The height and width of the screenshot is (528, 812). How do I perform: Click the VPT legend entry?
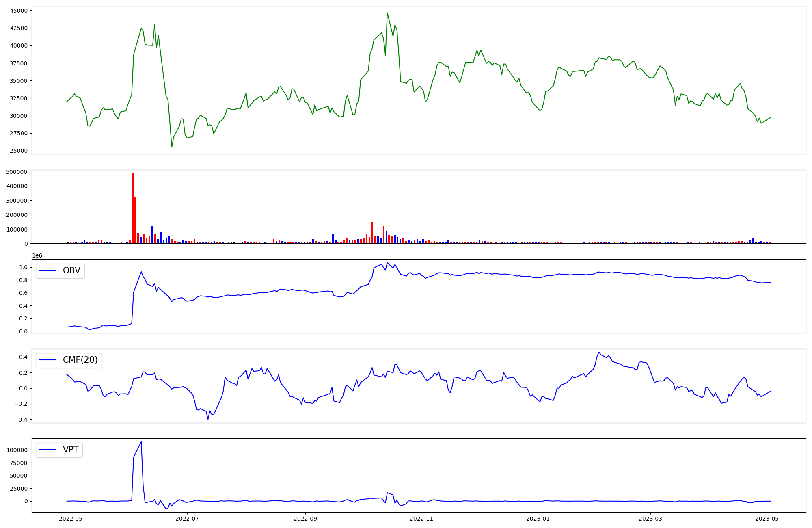click(x=70, y=450)
